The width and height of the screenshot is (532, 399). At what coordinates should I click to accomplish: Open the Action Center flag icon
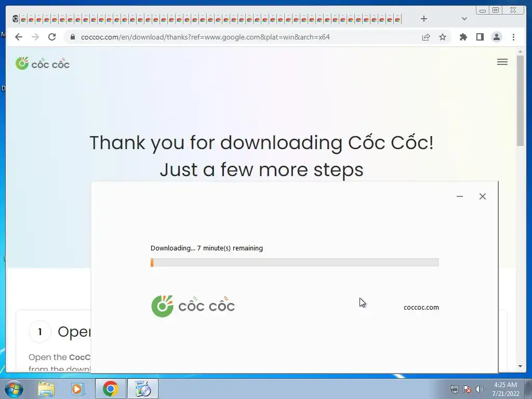pos(467,389)
